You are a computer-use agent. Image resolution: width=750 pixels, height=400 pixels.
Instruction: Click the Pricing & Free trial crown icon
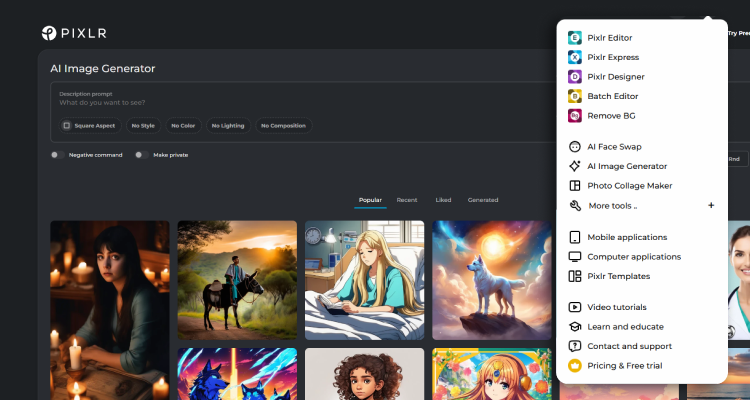pos(574,366)
